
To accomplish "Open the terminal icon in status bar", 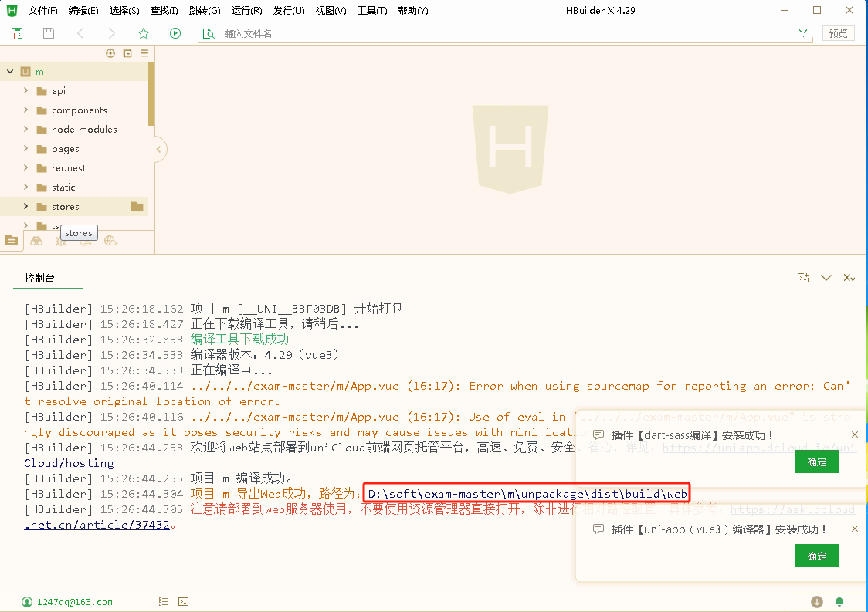I will pos(183,601).
